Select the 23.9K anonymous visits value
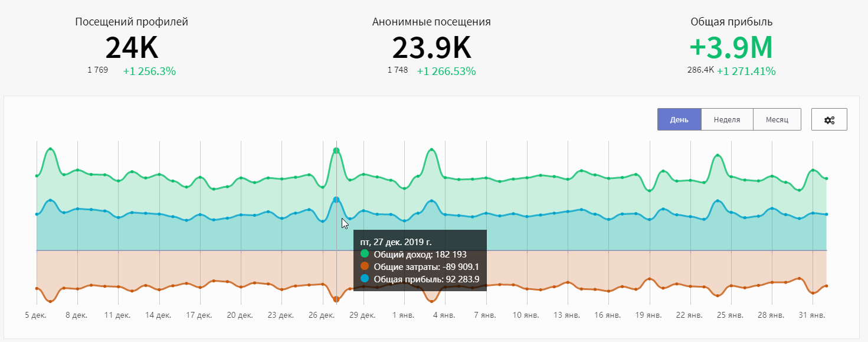The image size is (868, 342). click(431, 48)
